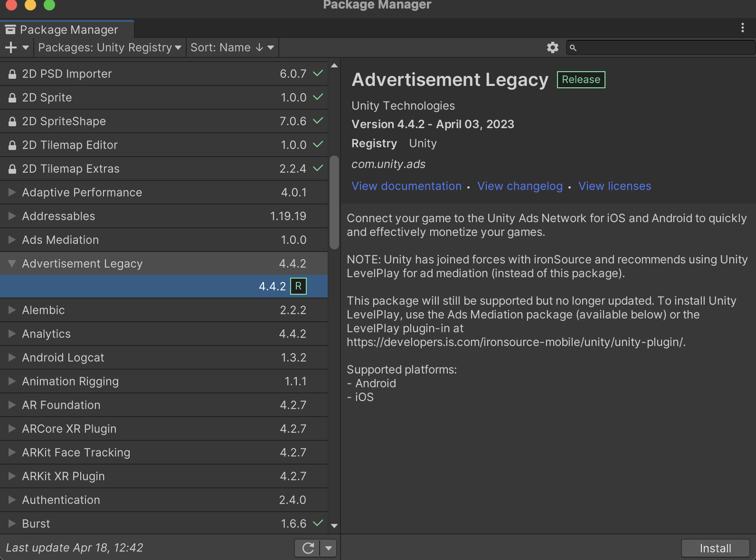756x560 pixels.
Task: Click the Last update Apr 18, 12:42 status
Action: 75,548
